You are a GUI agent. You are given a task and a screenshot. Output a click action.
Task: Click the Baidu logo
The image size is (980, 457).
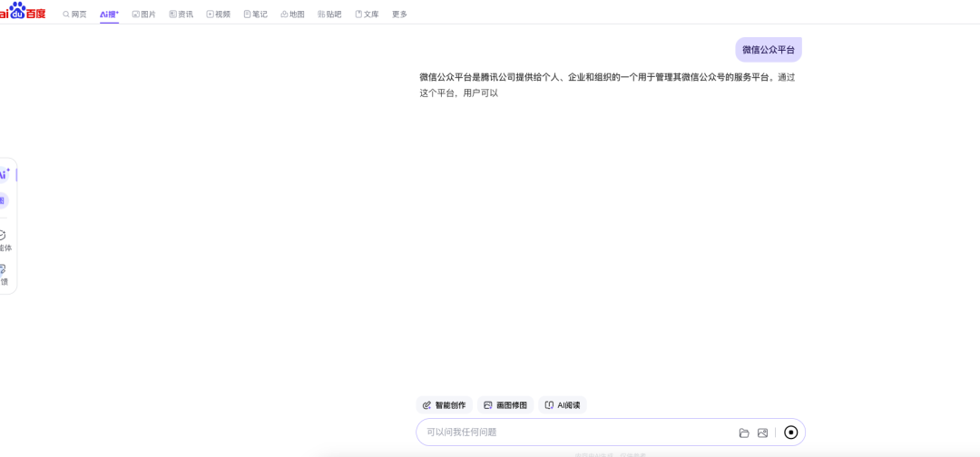(23, 11)
